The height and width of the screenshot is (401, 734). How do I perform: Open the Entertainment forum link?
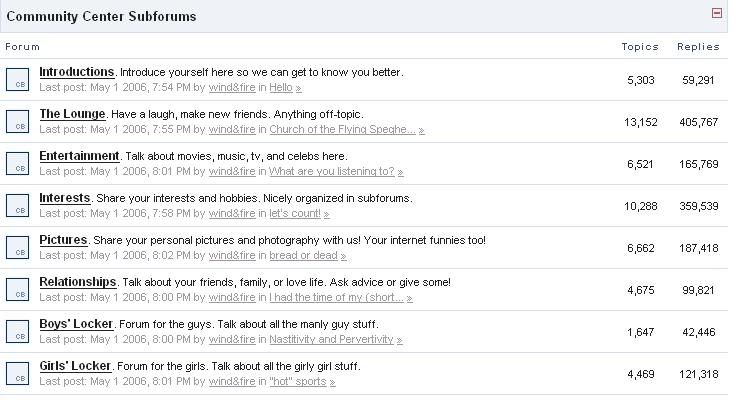point(79,156)
